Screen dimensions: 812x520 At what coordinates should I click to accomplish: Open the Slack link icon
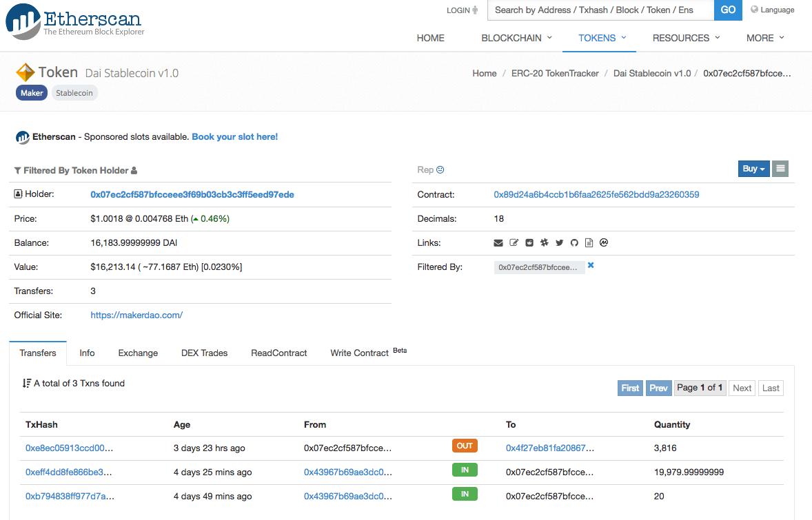545,242
